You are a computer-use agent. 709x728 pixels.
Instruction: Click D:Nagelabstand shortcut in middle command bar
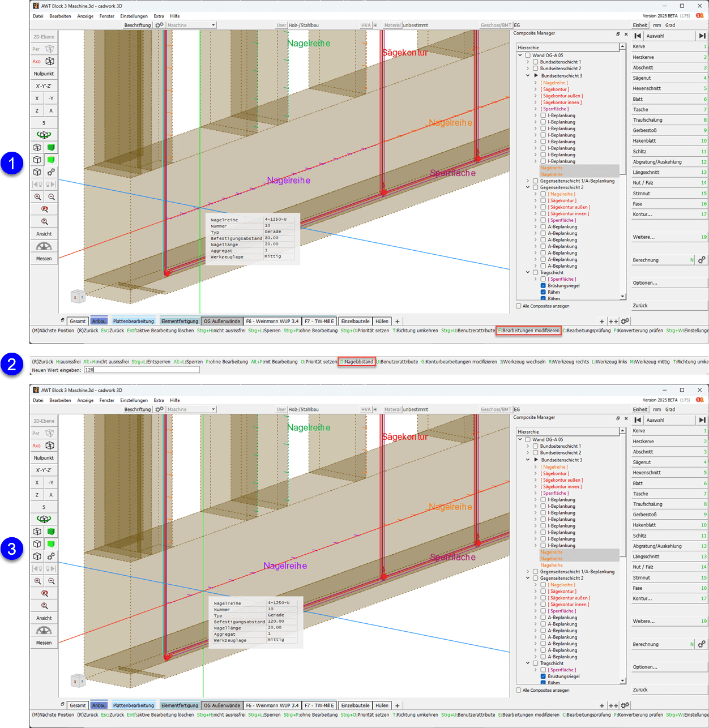357,362
